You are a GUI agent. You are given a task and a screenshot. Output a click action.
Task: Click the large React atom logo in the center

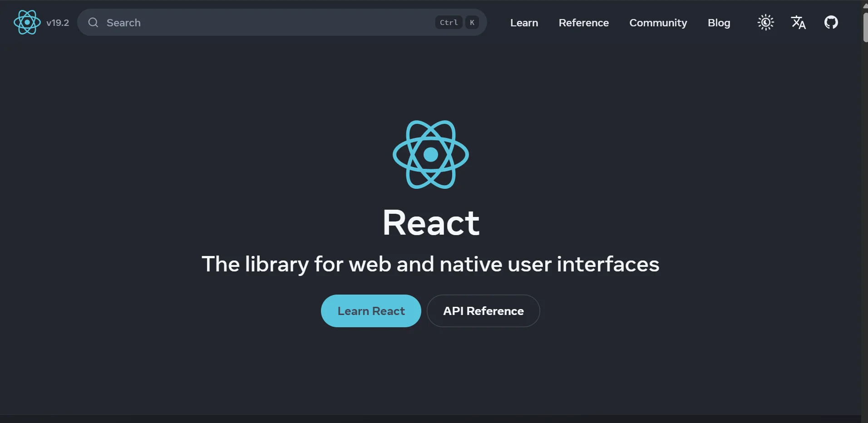point(431,154)
